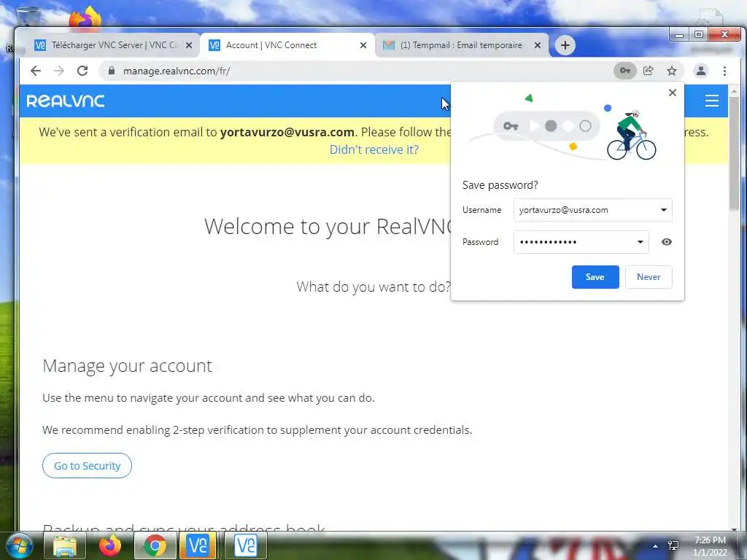Click the highlighted VNC taskbar icon
Viewport: 747px width, 560px height.
(x=198, y=545)
